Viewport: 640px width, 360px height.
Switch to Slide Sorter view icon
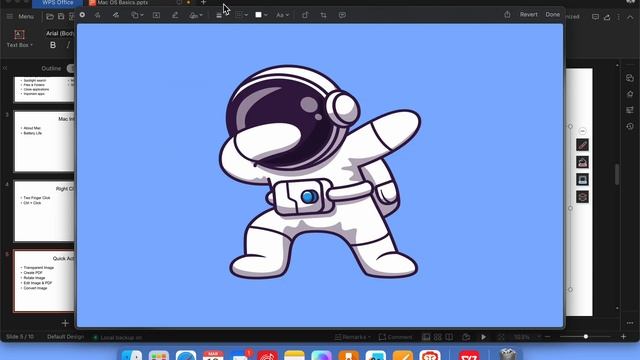click(x=438, y=337)
